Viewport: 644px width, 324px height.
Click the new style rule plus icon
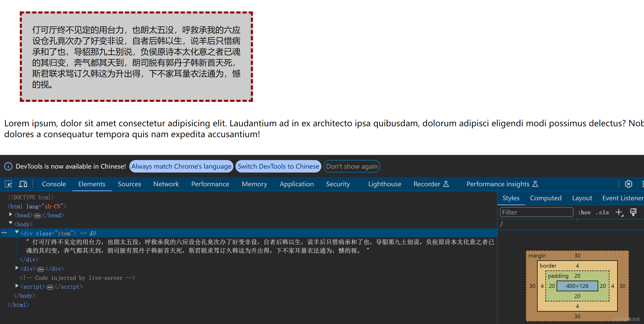coord(619,212)
